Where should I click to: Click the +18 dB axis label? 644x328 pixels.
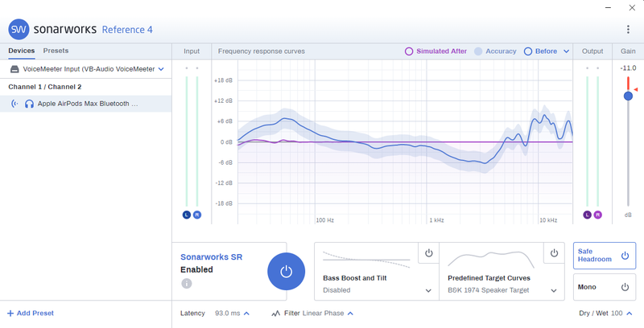tap(223, 80)
